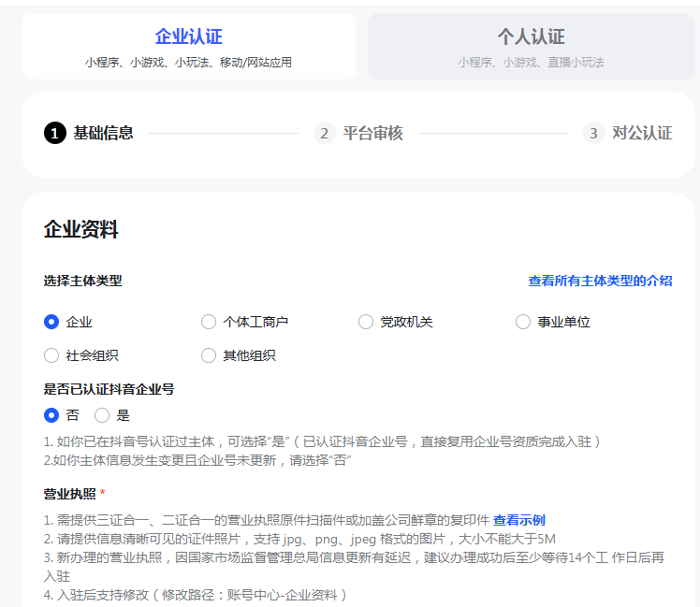The width and height of the screenshot is (700, 607).
Task: Select the 个体工商户 radio button
Action: (209, 322)
